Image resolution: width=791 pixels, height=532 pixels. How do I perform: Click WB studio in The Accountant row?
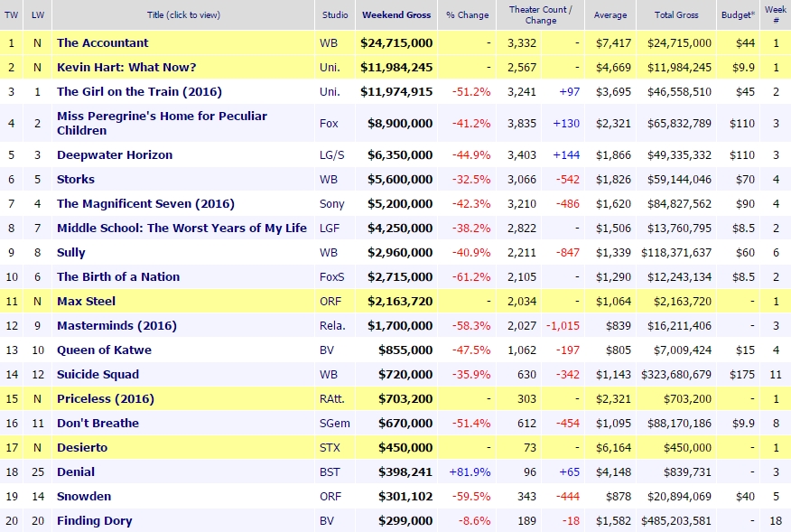coord(329,43)
